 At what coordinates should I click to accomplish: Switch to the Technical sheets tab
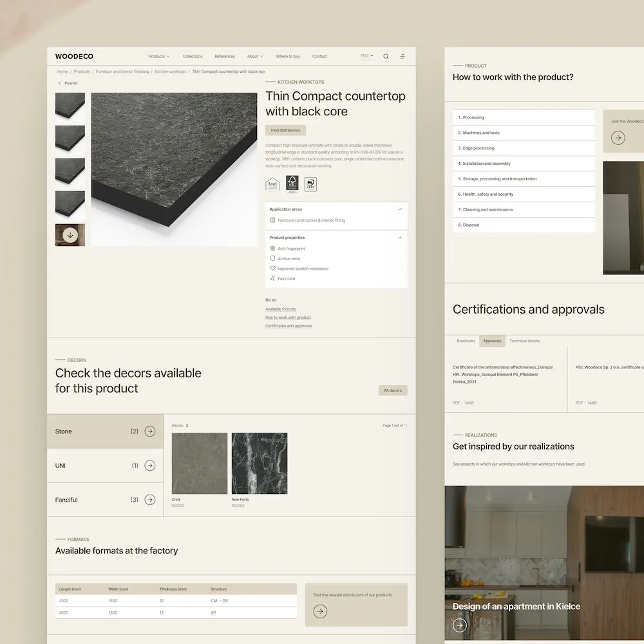(524, 341)
